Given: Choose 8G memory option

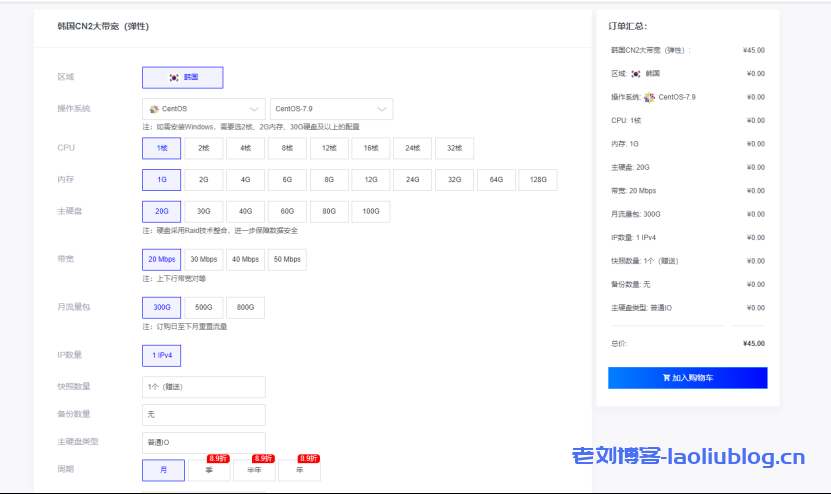Looking at the screenshot, I should coord(329,180).
